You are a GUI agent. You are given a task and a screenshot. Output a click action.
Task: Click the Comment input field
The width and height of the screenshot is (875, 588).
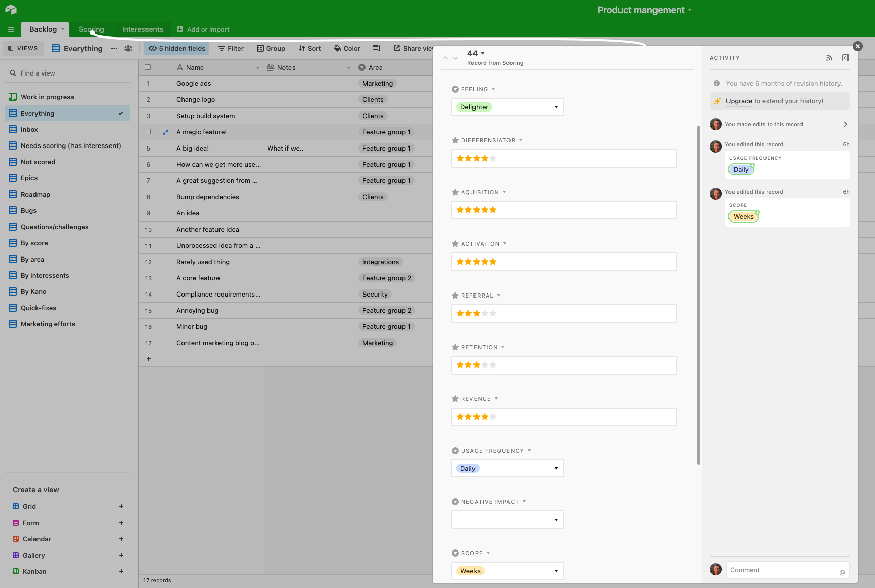coord(783,570)
